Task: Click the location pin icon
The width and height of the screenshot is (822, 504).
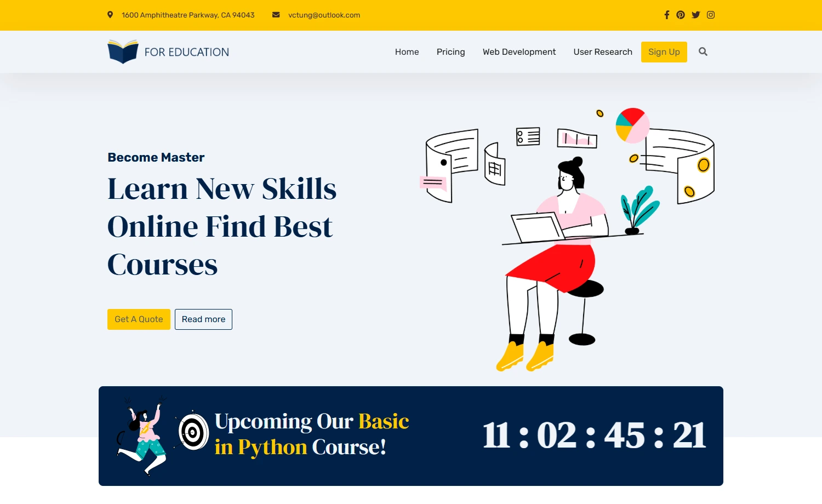Action: (110, 15)
